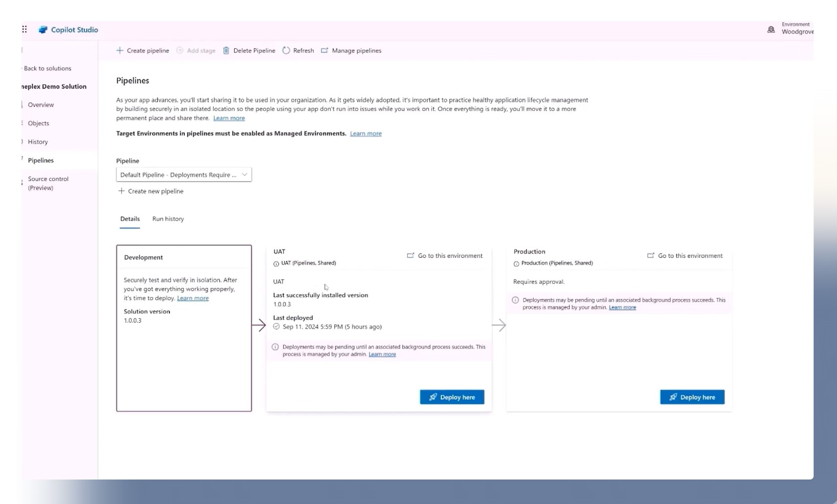Navigate to Source control (Preview)
This screenshot has width=837, height=504.
pos(48,183)
